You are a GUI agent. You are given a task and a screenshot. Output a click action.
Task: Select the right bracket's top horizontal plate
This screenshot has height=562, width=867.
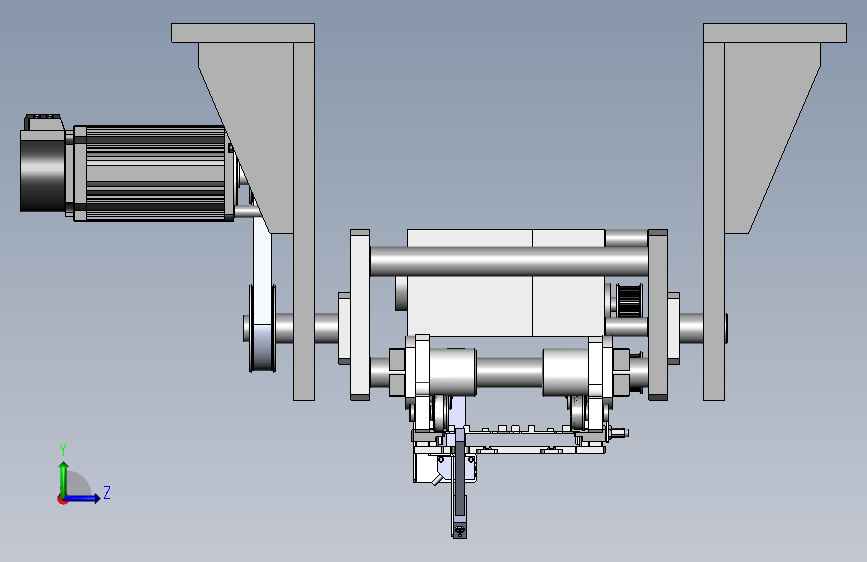tap(775, 33)
